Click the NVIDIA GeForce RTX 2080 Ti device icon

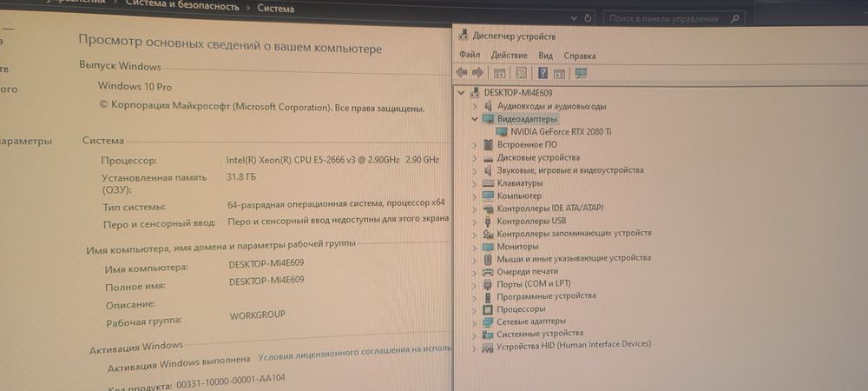tap(502, 132)
